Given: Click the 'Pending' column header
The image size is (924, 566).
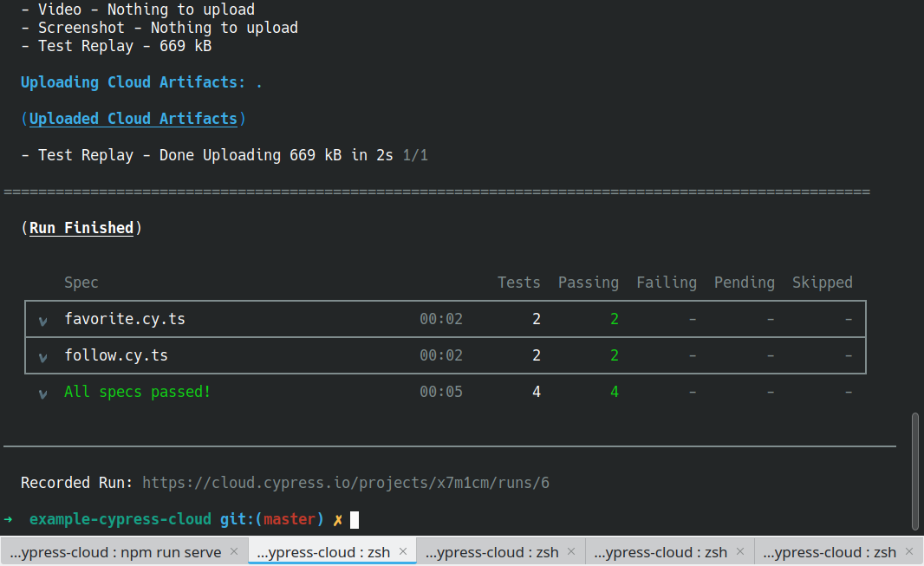Looking at the screenshot, I should pos(745,283).
